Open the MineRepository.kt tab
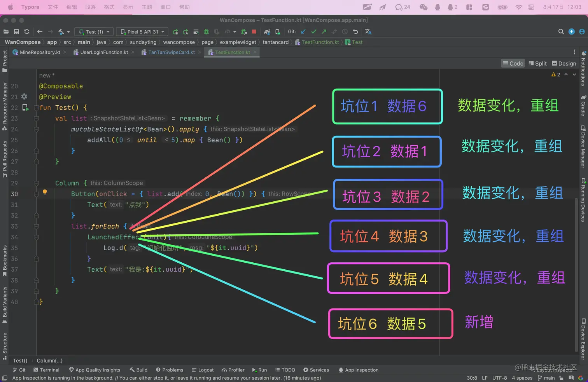This screenshot has width=588, height=382. [40, 52]
